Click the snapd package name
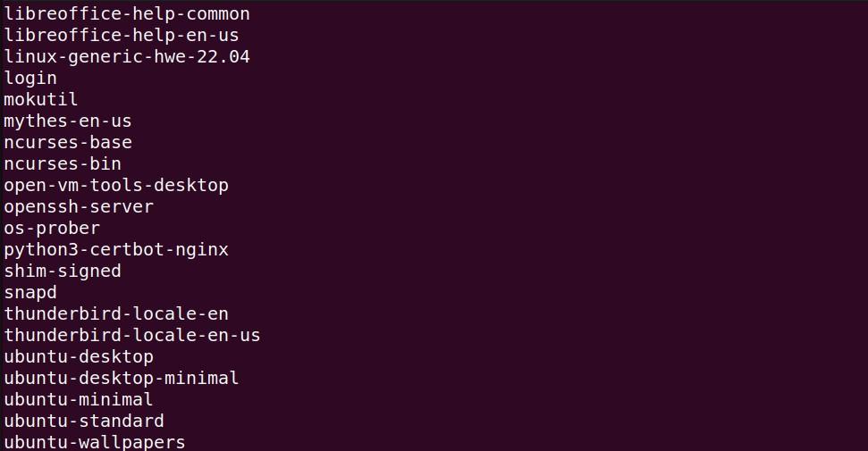This screenshot has height=451, width=868. pyautogui.click(x=30, y=293)
